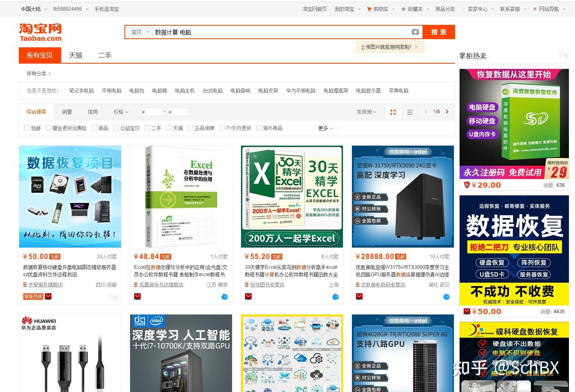The image size is (575, 392).
Task: Click the Taobao logo
Action: tap(40, 32)
